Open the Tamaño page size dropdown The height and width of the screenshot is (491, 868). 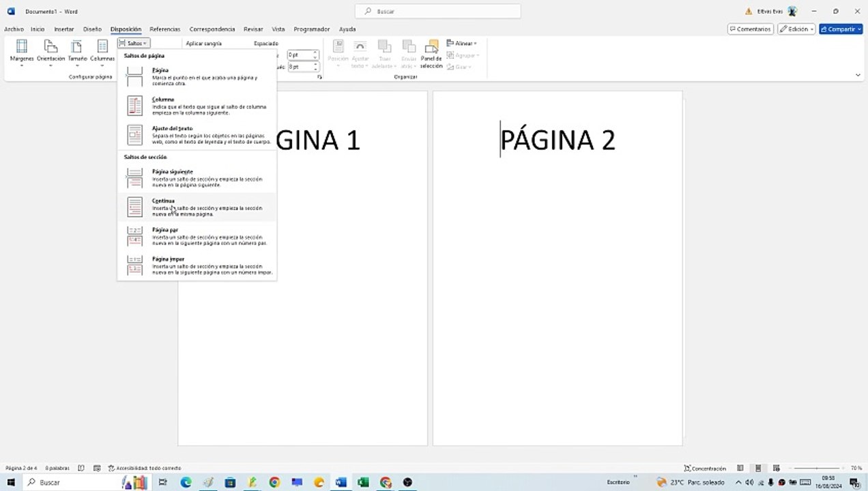tap(77, 53)
